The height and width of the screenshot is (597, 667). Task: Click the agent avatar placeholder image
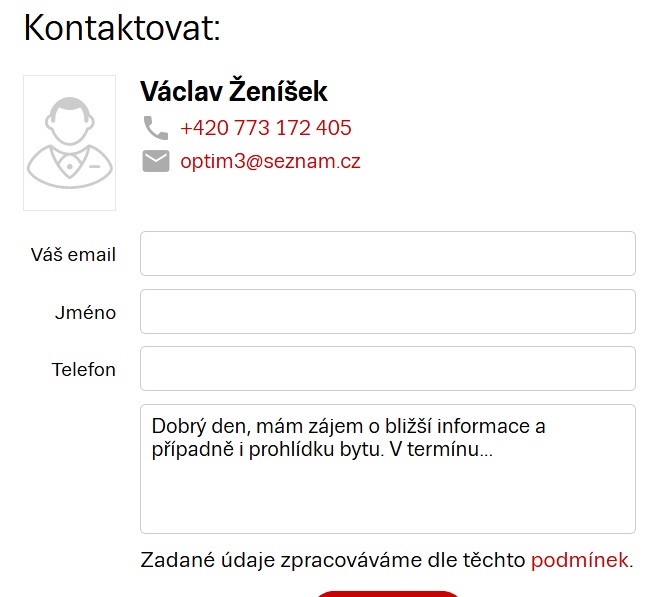pyautogui.click(x=69, y=143)
